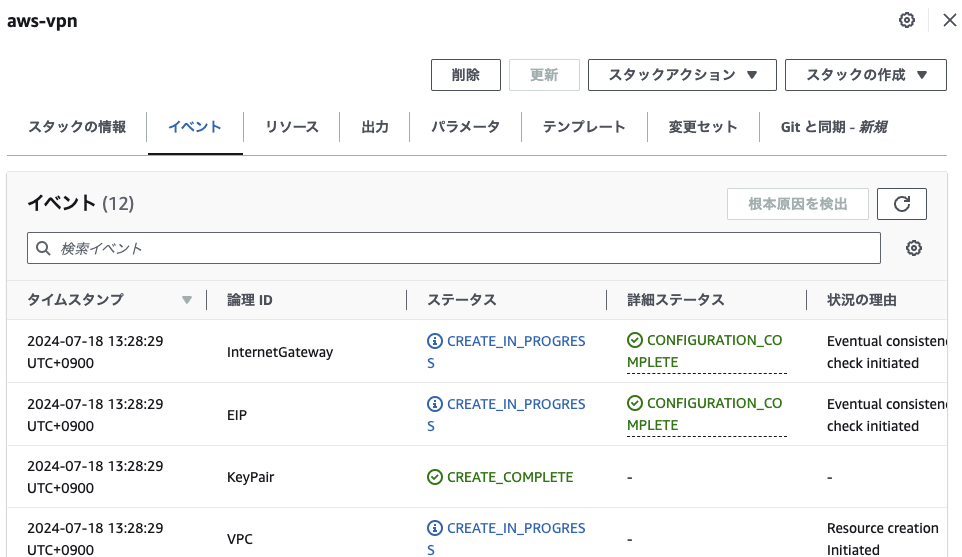The image size is (962, 557).
Task: Click the InternetGateway logical ID cell
Action: (x=280, y=352)
